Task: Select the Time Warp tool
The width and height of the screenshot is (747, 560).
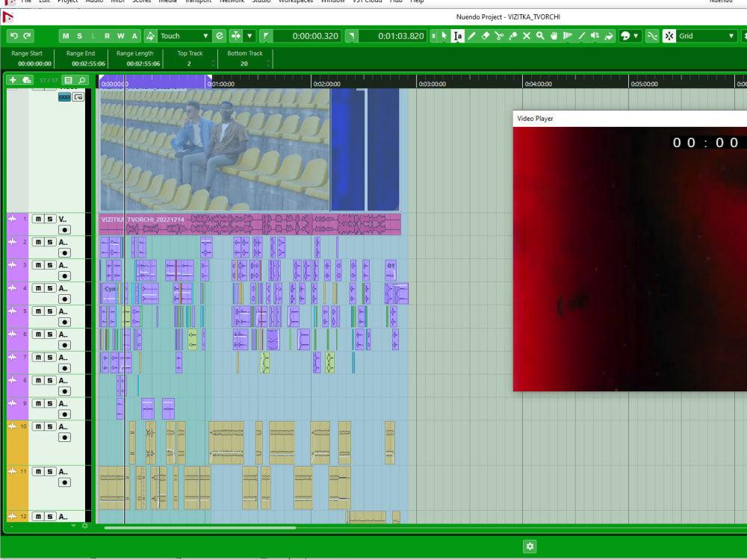Action: tap(568, 36)
